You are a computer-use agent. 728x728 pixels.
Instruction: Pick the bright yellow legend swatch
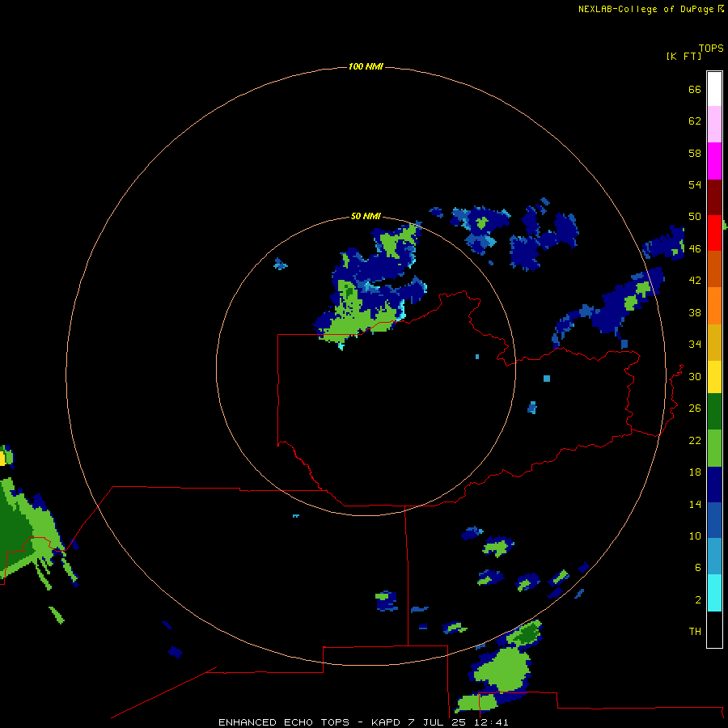714,377
